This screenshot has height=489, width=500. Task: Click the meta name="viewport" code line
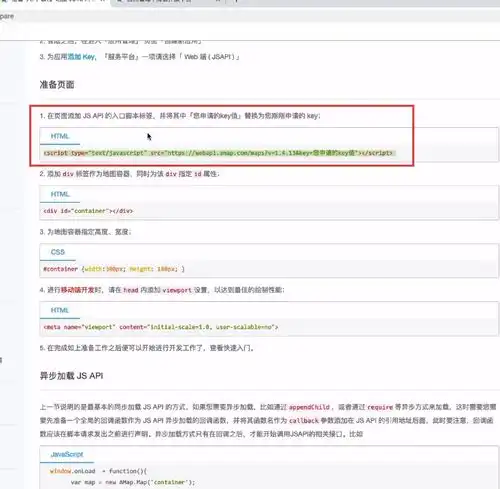161,327
